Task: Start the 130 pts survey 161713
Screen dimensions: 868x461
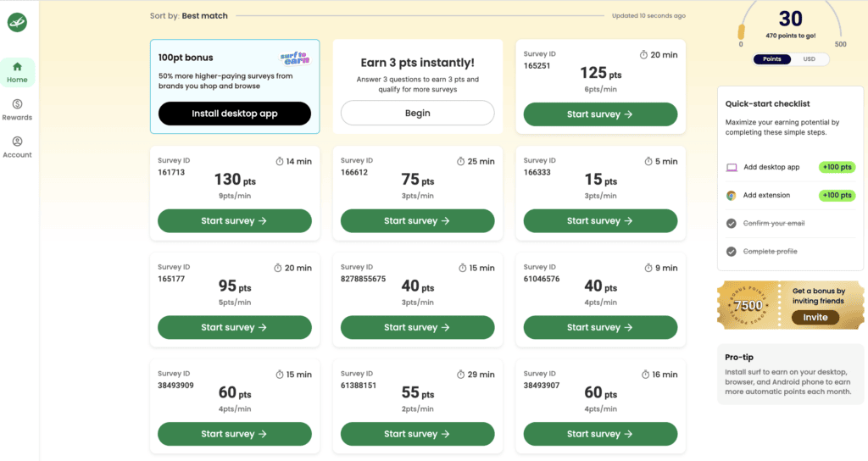Action: [x=235, y=221]
